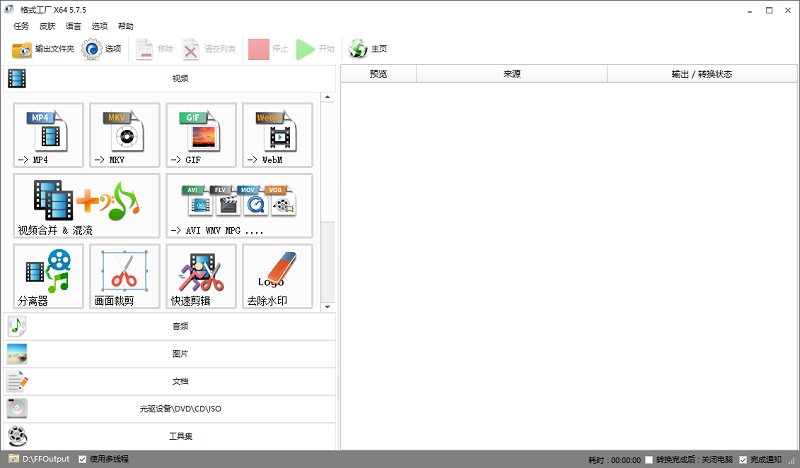The height and width of the screenshot is (468, 800).
Task: Open the AVI WMV MPG formats tile
Action: [239, 205]
